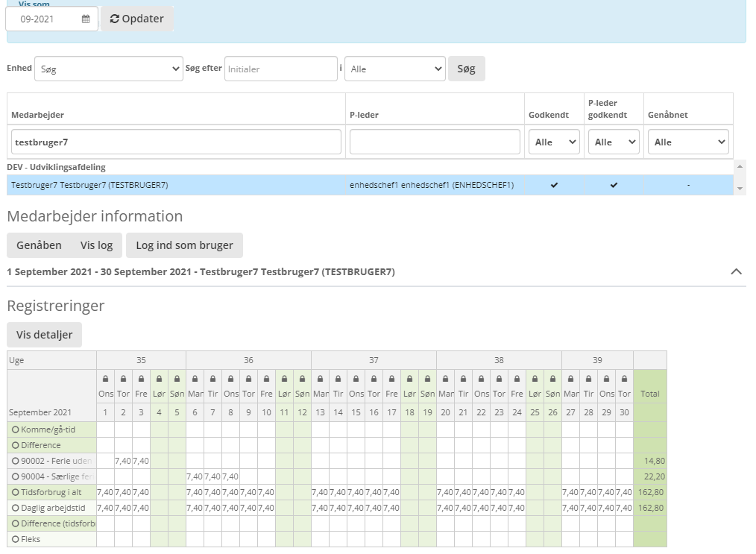Screen dimensions: 756x554
Task: Click the P-leder godkendt checkmark for Testbruger7
Action: click(614, 185)
